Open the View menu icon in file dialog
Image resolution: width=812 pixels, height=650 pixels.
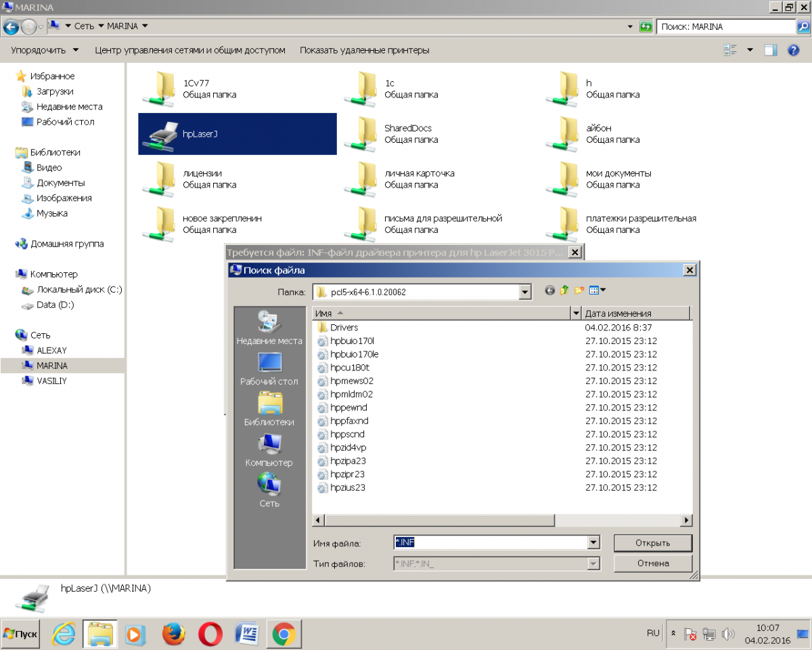click(x=597, y=291)
